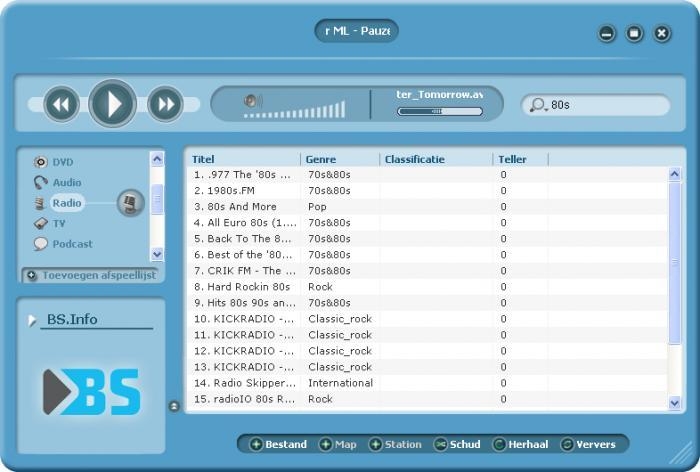This screenshot has width=700, height=472.
Task: Mute audio via the speaker icon
Action: pos(253,100)
